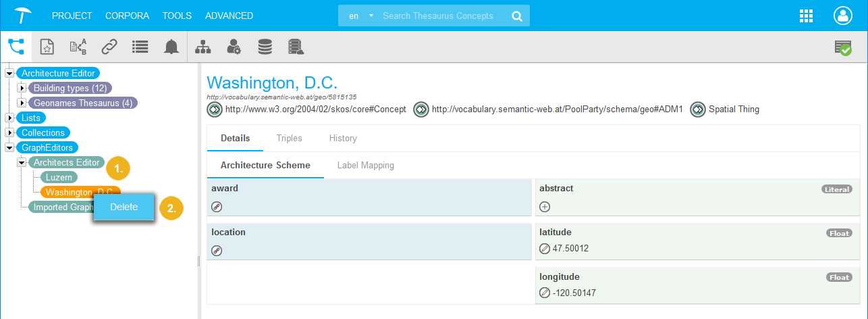Select the Luzern tree item
The image size is (868, 319).
coord(59,177)
